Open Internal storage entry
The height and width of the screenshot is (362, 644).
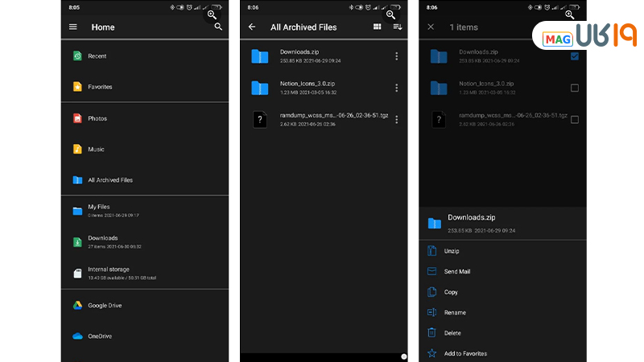[x=108, y=273]
